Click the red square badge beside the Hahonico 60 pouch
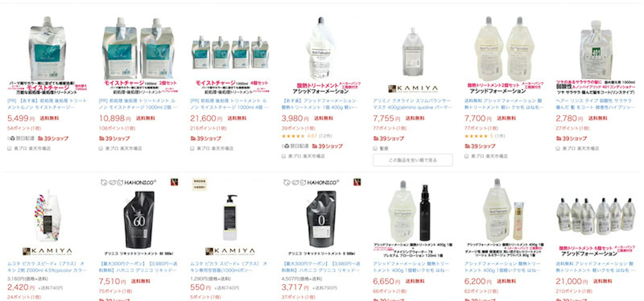The image size is (644, 301). (x=174, y=182)
